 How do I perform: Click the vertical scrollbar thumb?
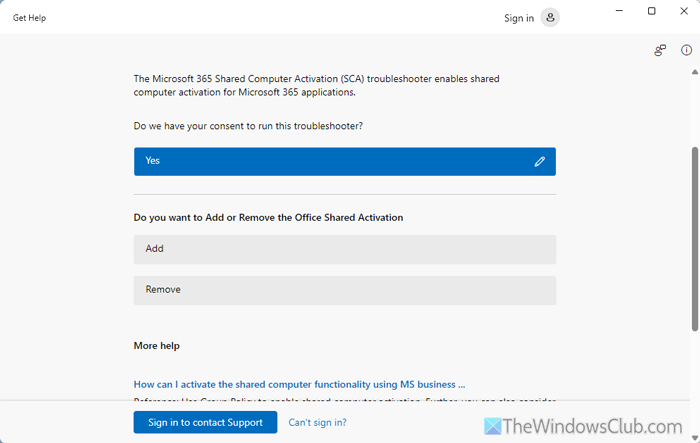[695, 238]
